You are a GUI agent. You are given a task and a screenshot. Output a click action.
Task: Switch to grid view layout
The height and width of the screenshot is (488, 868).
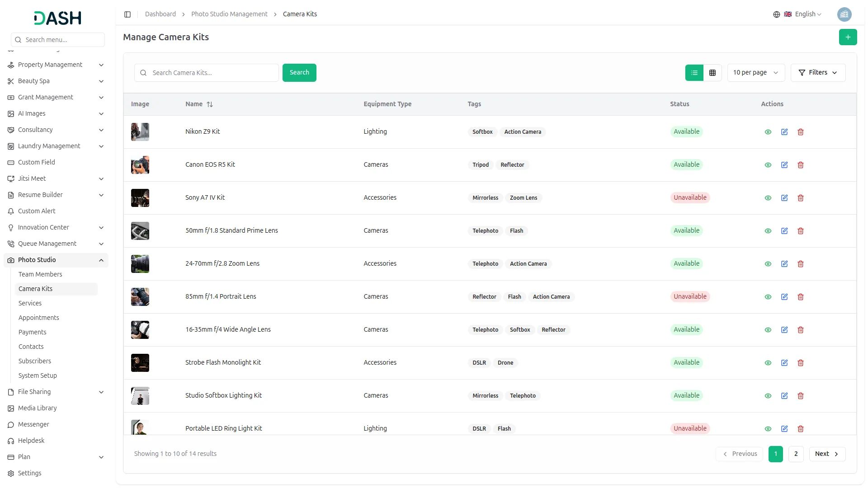click(712, 73)
